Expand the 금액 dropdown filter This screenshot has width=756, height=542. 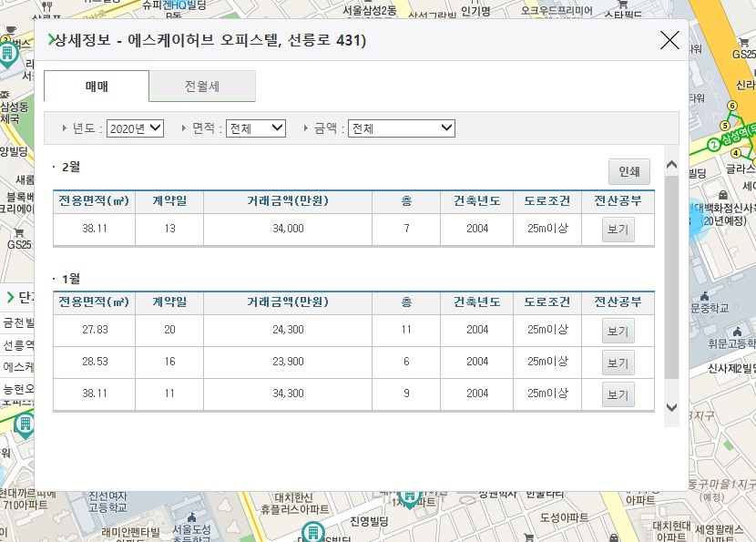pyautogui.click(x=402, y=128)
